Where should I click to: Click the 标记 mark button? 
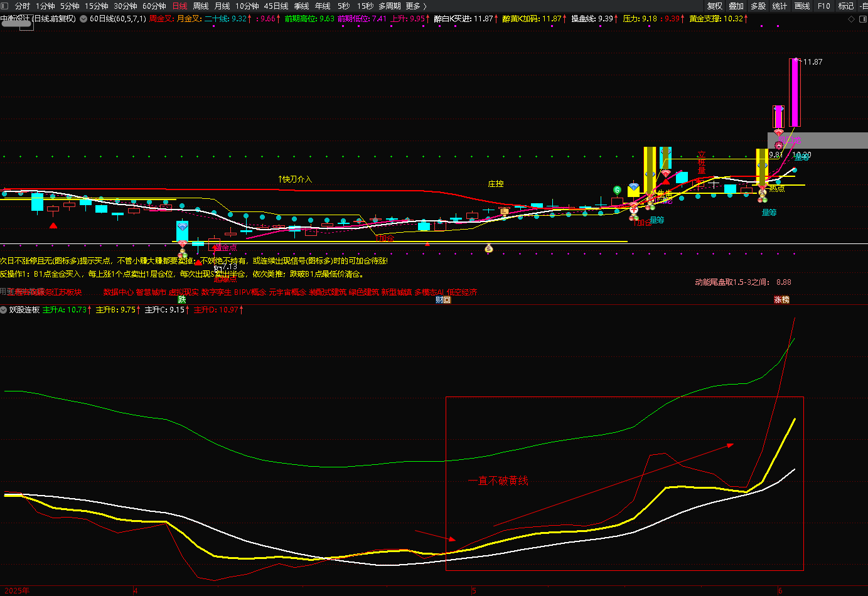846,6
